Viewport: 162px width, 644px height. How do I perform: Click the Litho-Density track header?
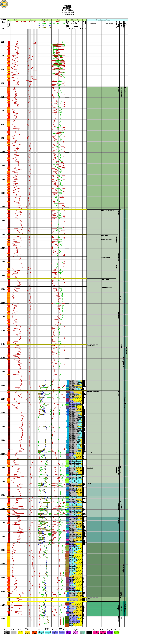(44, 20)
